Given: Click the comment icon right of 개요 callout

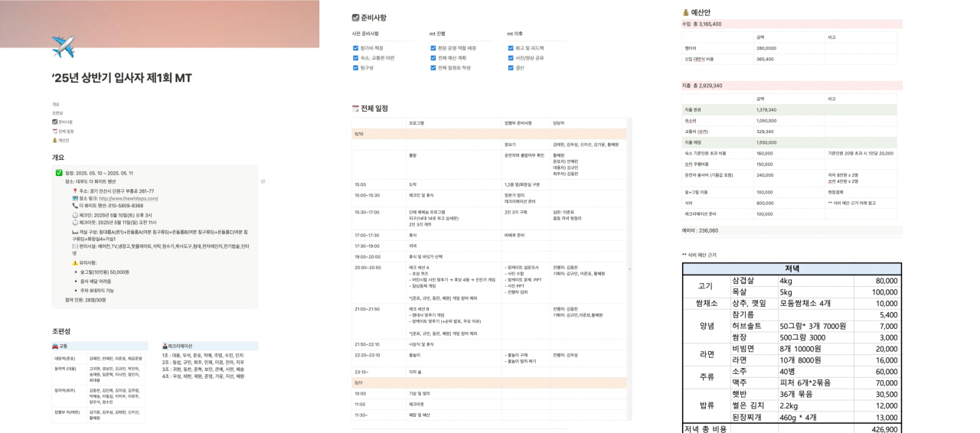Looking at the screenshot, I should [x=263, y=181].
